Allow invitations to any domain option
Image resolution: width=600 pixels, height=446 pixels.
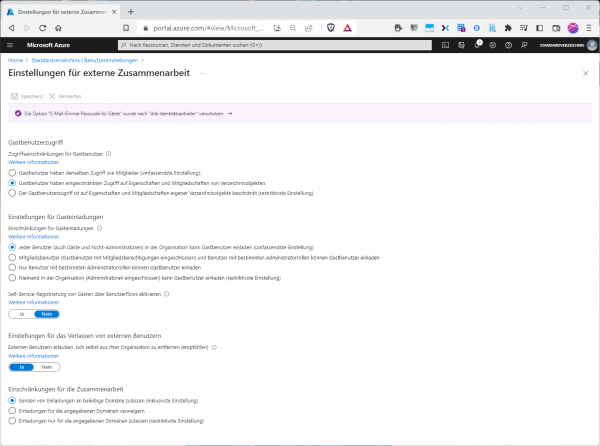[12, 400]
